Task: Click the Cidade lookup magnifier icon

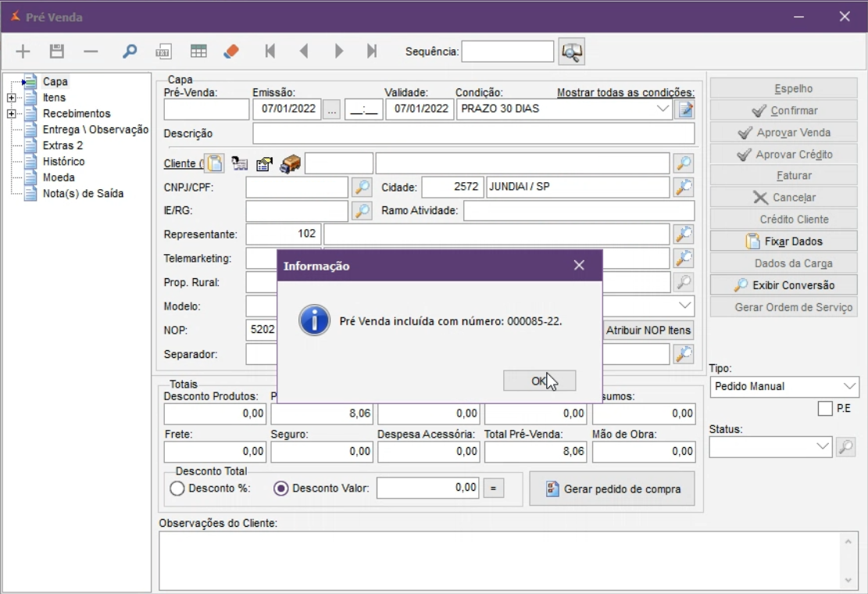Action: [684, 188]
